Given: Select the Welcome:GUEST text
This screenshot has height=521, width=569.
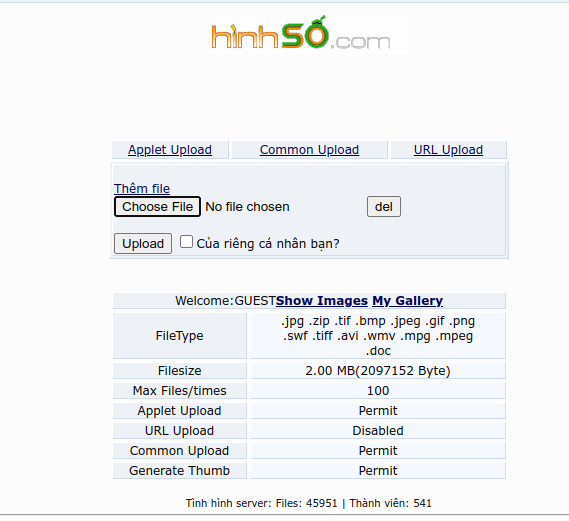Looking at the screenshot, I should point(226,301).
